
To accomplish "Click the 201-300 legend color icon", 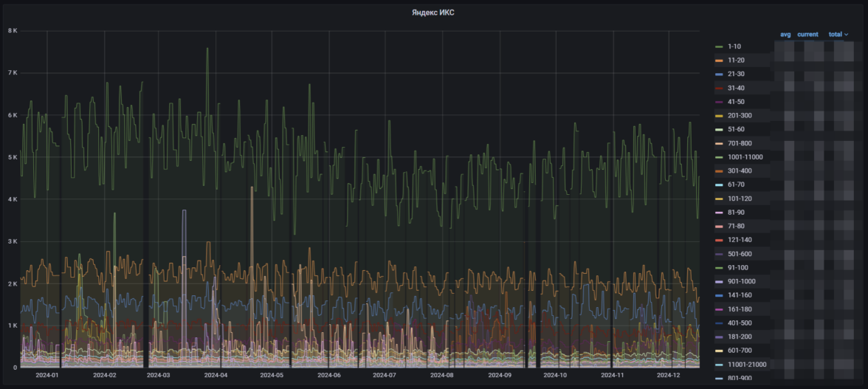I will 719,116.
